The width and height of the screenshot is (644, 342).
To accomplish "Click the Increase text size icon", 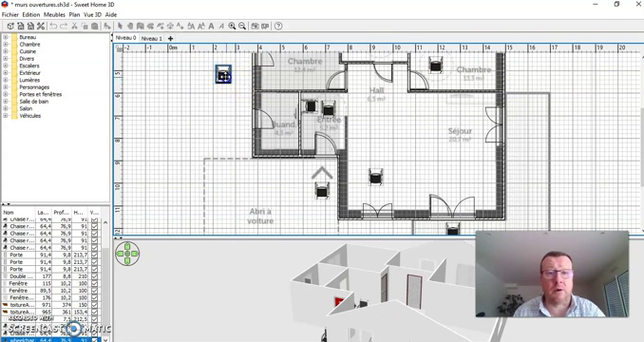I will point(191,26).
